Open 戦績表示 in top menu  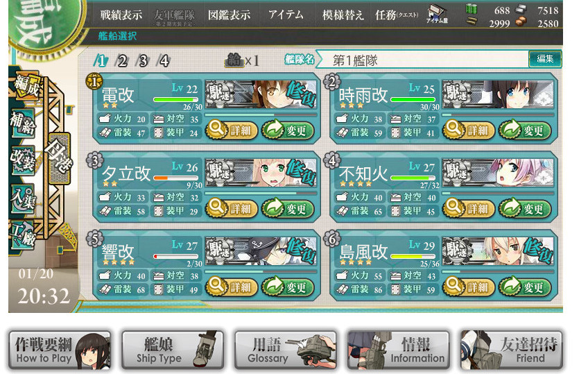[121, 15]
